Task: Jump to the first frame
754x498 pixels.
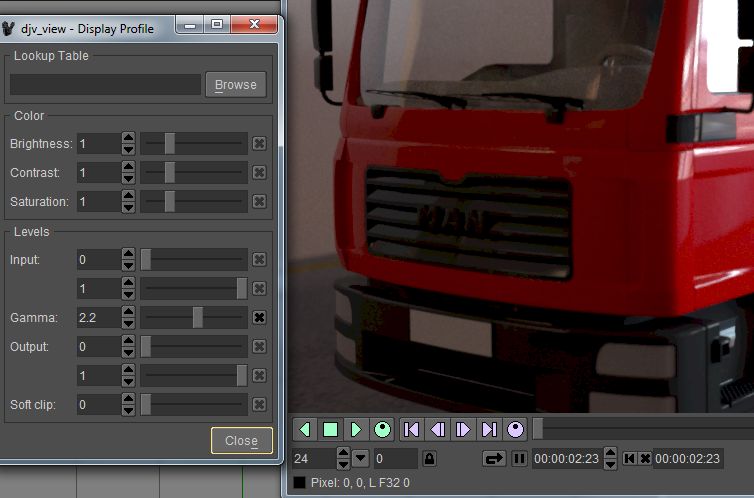Action: 412,429
